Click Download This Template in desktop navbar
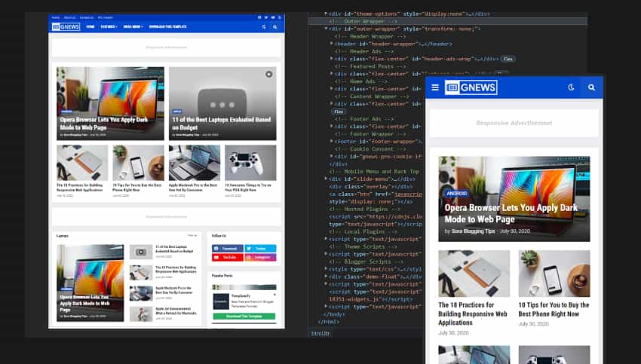 pos(167,27)
